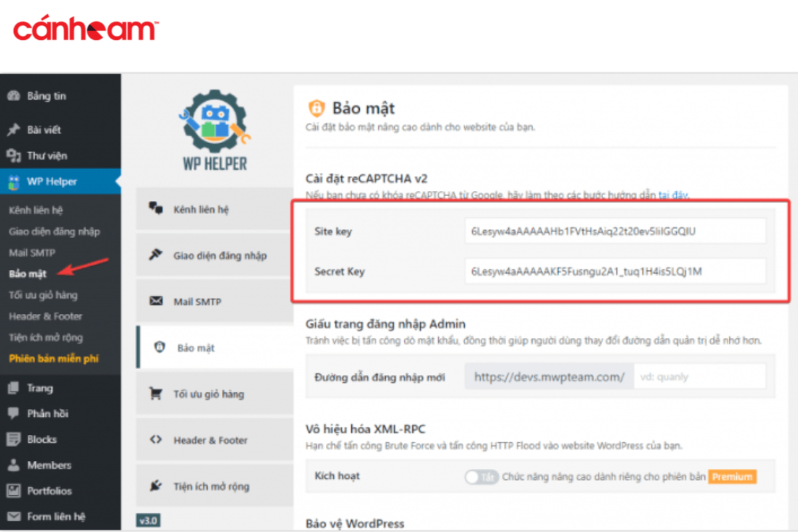Screen dimensions: 798x532
Task: Open Bảng tin in the admin menu
Action: 61,96
